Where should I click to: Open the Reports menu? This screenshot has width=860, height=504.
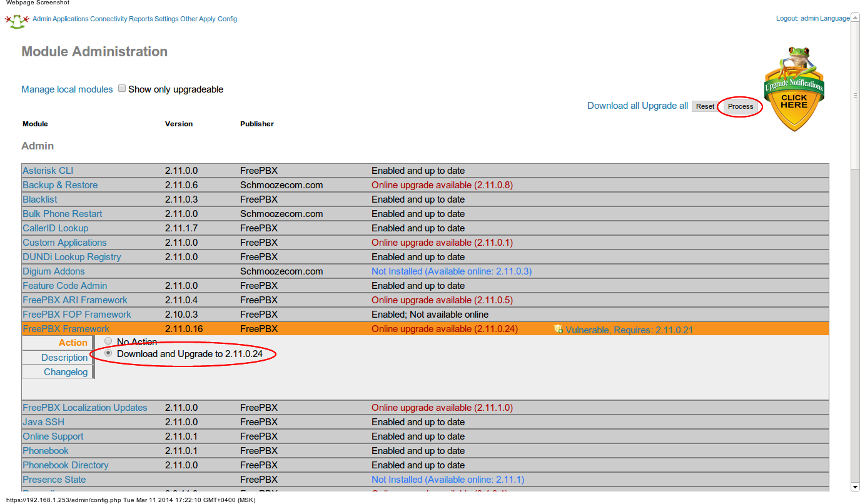pyautogui.click(x=141, y=19)
